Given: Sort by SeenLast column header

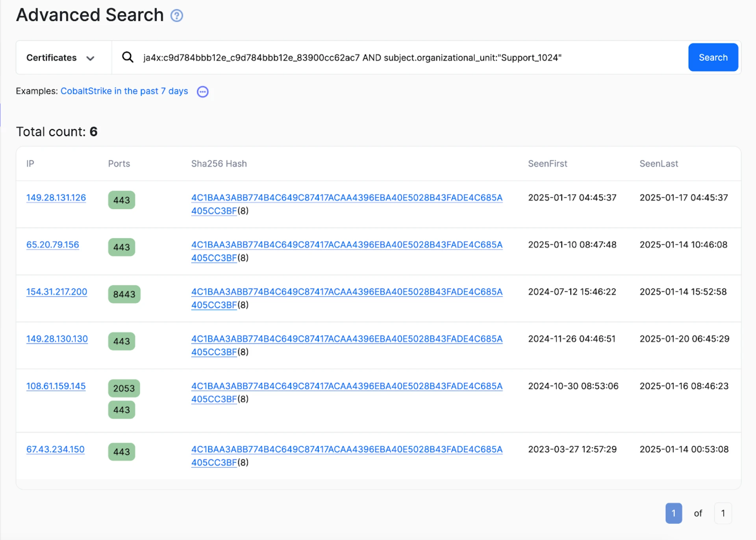Looking at the screenshot, I should (658, 164).
